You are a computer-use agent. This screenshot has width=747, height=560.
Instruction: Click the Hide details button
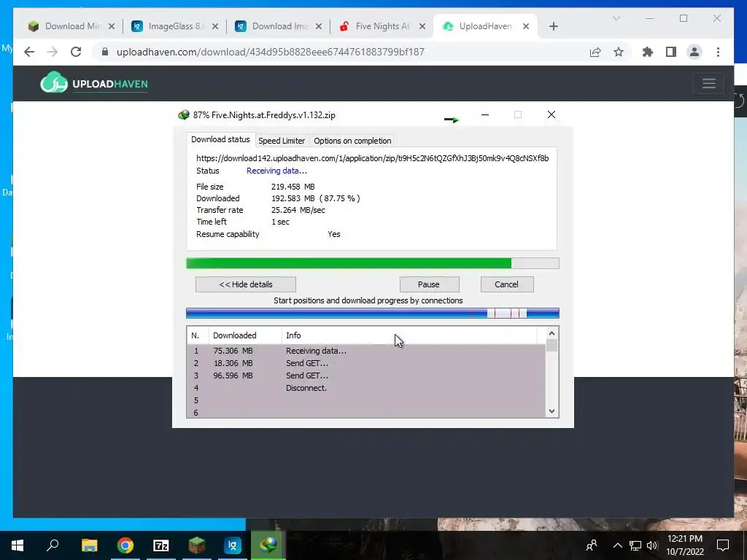[x=246, y=284]
